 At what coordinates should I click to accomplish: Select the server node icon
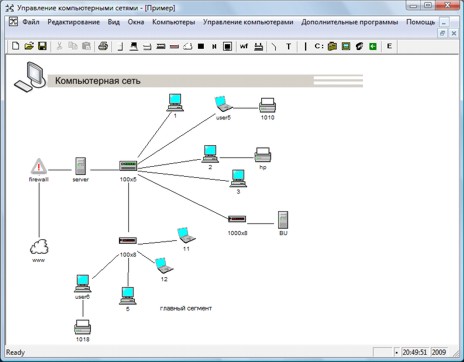point(80,166)
